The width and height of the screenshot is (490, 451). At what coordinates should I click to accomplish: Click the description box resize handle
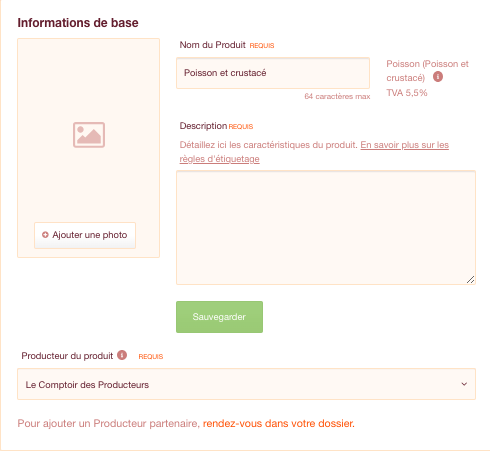coord(470,280)
